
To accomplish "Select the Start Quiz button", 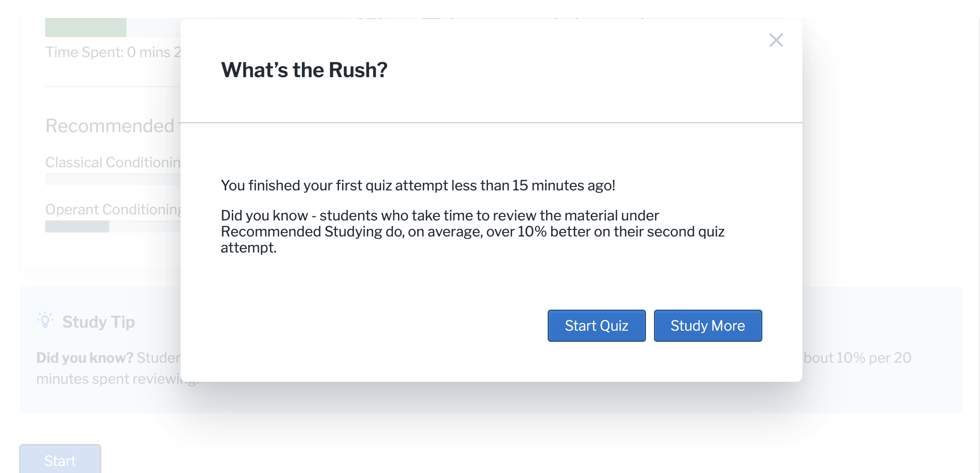I will click(x=596, y=326).
